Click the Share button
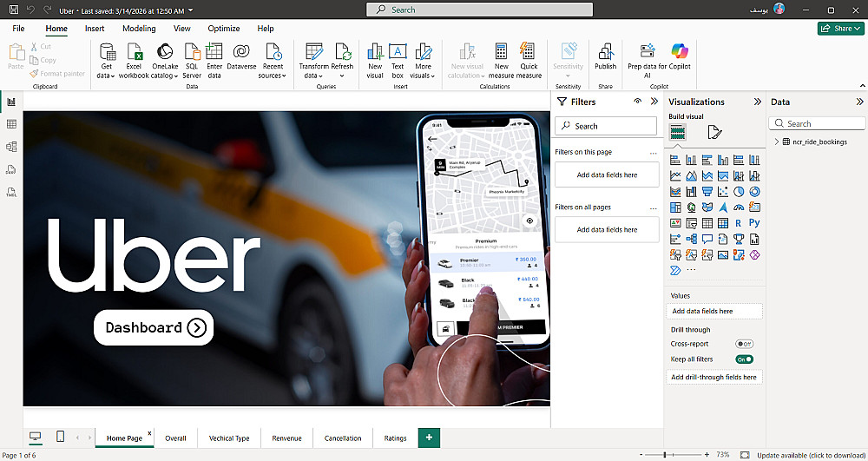This screenshot has height=461, width=868. (x=839, y=29)
